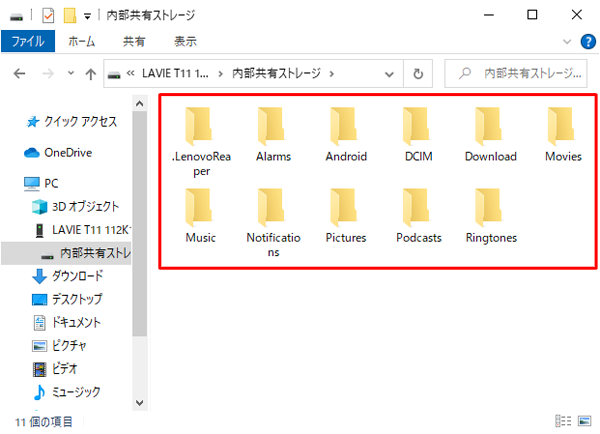Switch to details view in status bar
600x434 pixels.
[563, 421]
